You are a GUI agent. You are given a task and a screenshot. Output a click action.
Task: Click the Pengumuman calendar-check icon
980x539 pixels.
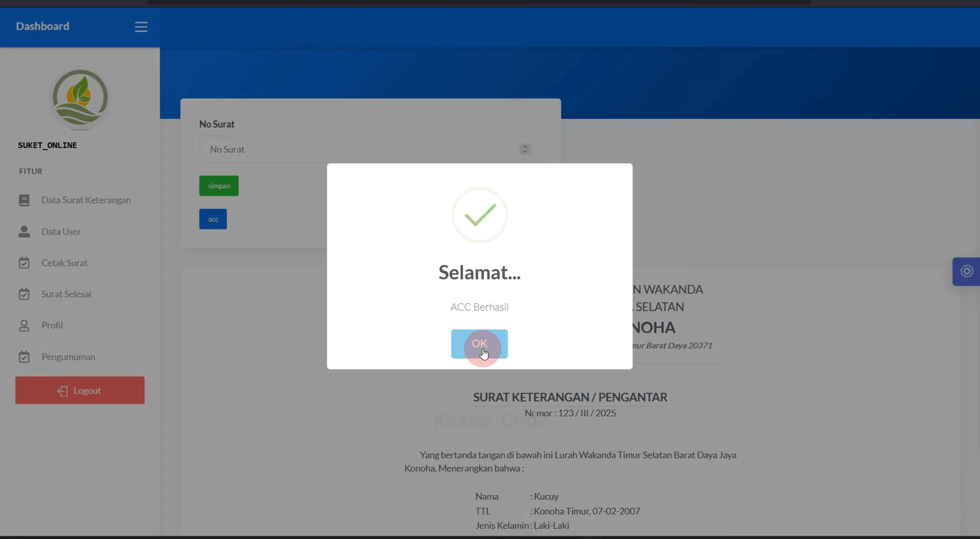[24, 357]
